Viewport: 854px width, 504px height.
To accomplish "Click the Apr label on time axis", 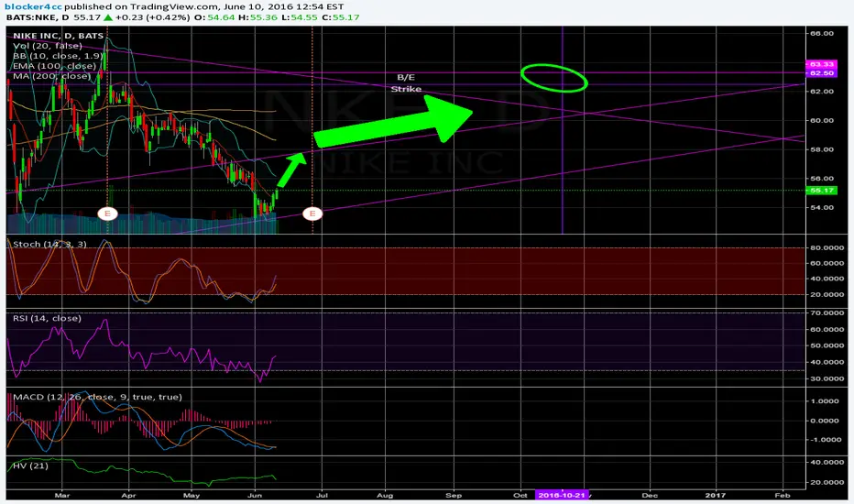I will click(x=128, y=495).
